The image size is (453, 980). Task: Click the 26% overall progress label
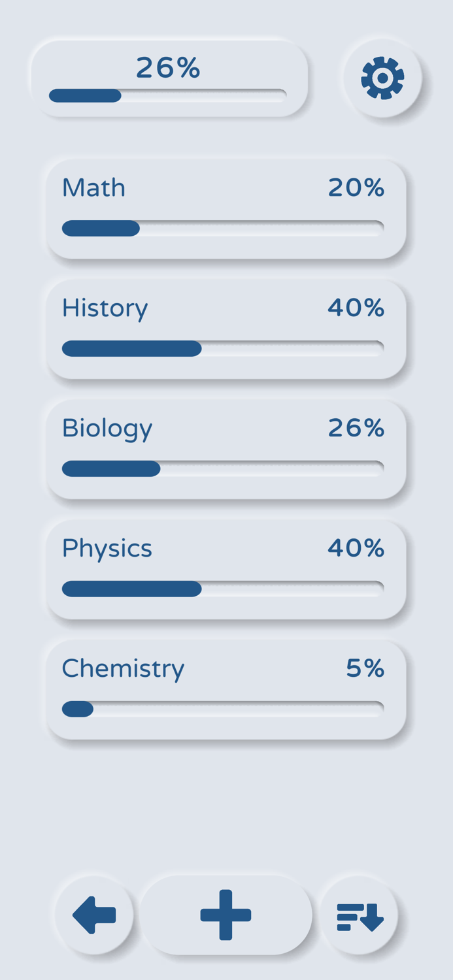tap(167, 66)
